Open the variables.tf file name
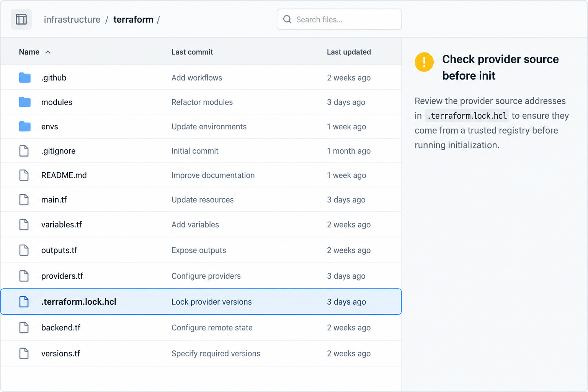Viewport: 588px width, 392px height. 61,224
